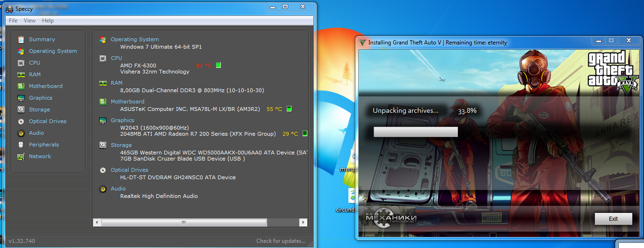
Task: Select the CPU sidebar entry
Action: pos(35,63)
